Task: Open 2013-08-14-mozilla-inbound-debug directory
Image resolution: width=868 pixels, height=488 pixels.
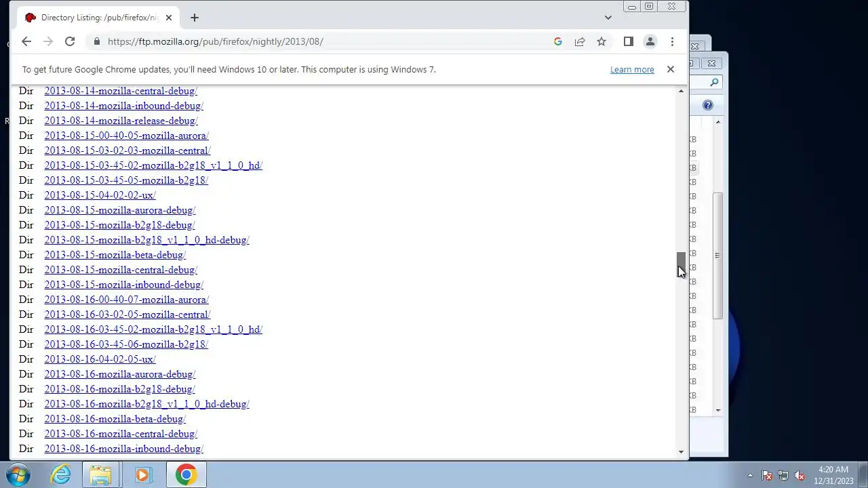Action: click(x=123, y=106)
